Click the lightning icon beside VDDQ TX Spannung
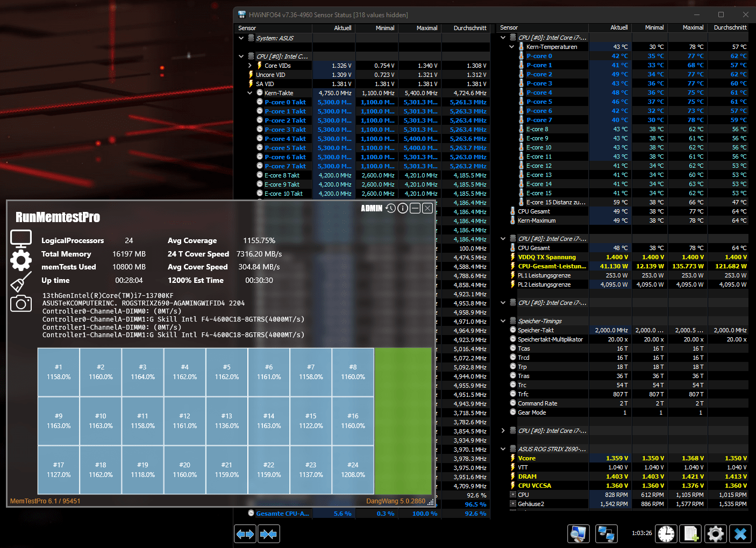This screenshot has height=548, width=756. point(512,257)
